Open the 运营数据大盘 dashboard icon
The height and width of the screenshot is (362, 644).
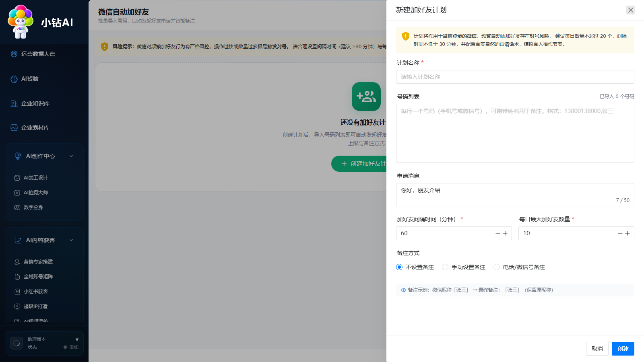(14, 54)
